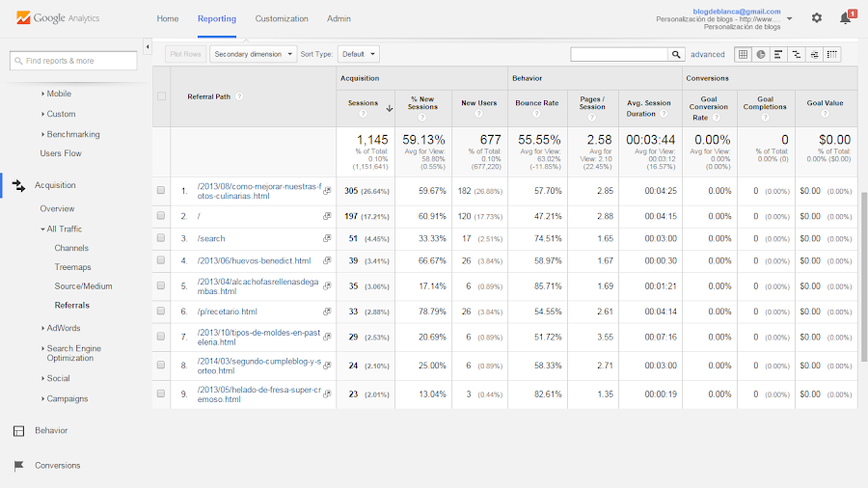Collapse the left sidebar arrow
This screenshot has height=488, width=868.
[148, 47]
